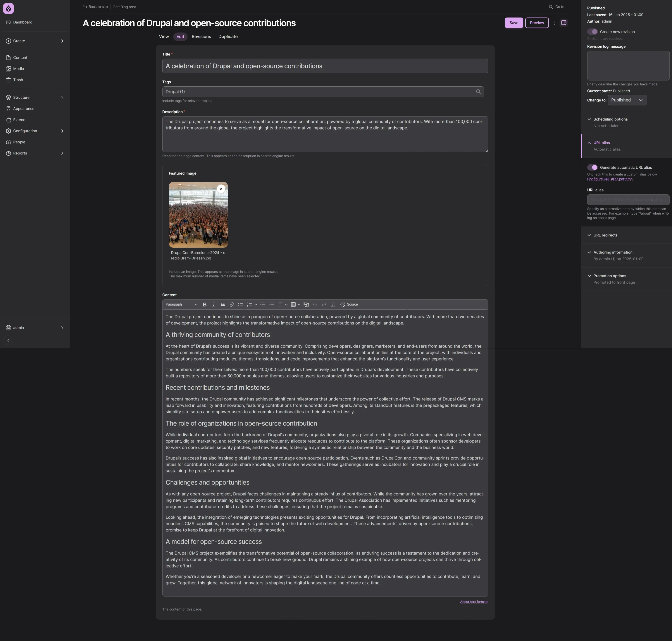Switch to the Revisions tab
This screenshot has width=672, height=641.
tap(201, 37)
